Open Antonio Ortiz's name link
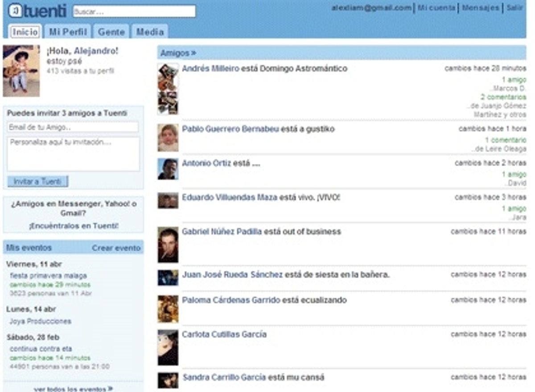 [x=206, y=163]
